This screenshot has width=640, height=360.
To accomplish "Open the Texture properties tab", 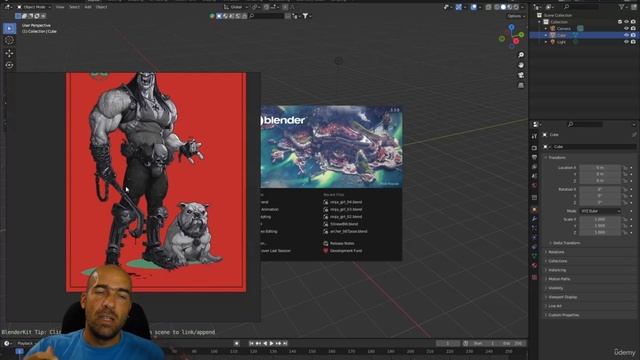I will pyautogui.click(x=534, y=278).
